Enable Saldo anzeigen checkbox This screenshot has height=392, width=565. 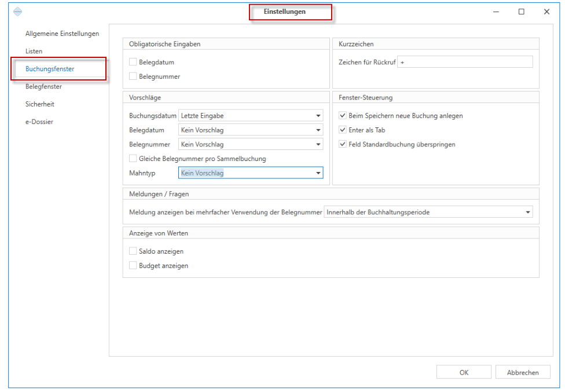click(x=133, y=251)
